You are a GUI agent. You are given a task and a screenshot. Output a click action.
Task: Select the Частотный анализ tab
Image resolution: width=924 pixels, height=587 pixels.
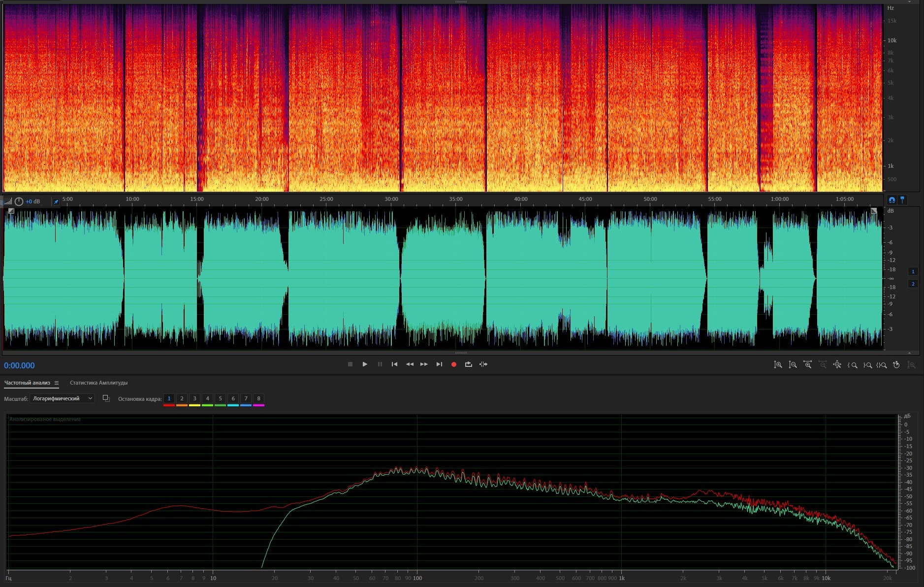[x=27, y=383]
